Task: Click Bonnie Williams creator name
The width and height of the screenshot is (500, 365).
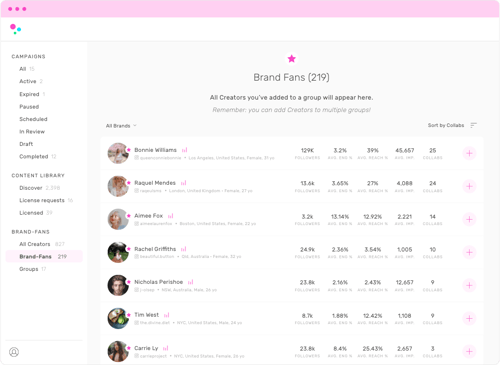Action: 155,150
